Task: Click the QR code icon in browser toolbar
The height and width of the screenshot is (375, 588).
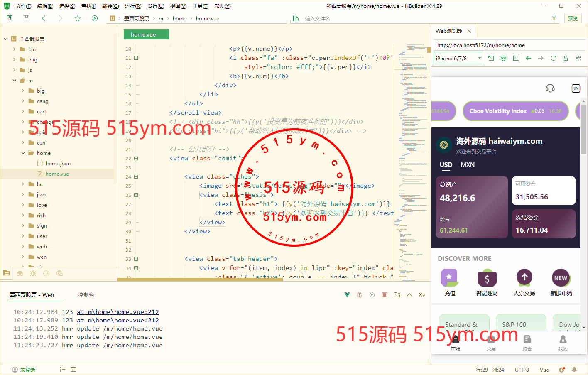Action: [578, 58]
